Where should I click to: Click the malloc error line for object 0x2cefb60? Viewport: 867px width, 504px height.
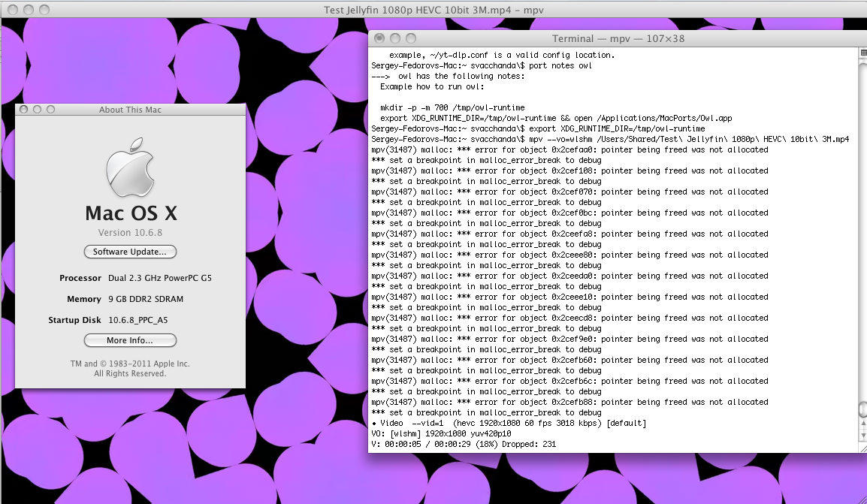569,360
